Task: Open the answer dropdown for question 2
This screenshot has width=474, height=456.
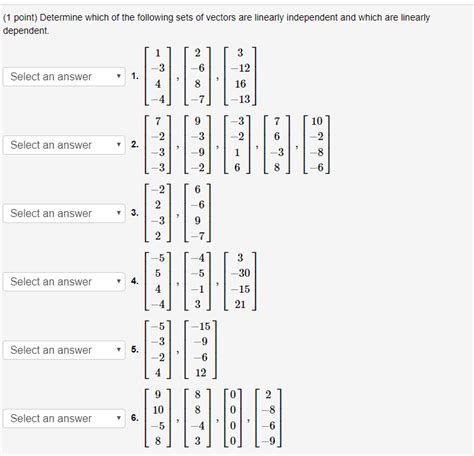Action: click(x=64, y=145)
